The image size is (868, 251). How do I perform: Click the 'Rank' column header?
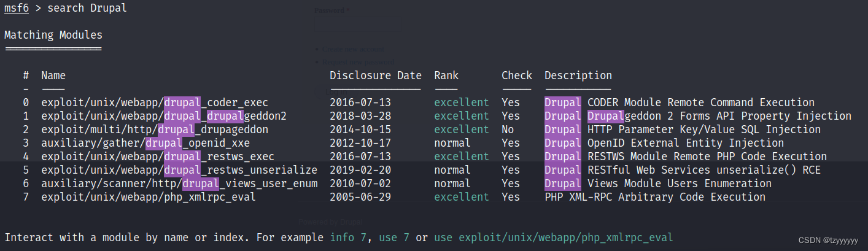point(446,75)
